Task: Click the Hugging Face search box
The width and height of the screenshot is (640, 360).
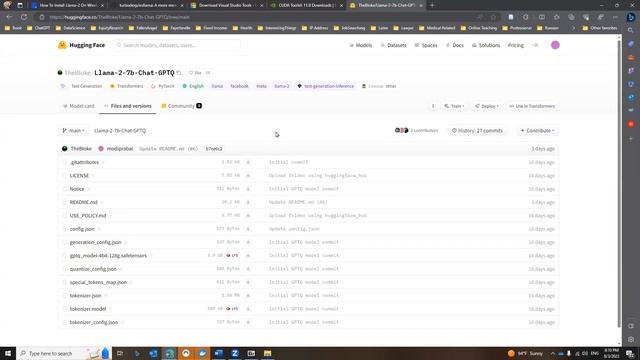Action: pyautogui.click(x=177, y=45)
